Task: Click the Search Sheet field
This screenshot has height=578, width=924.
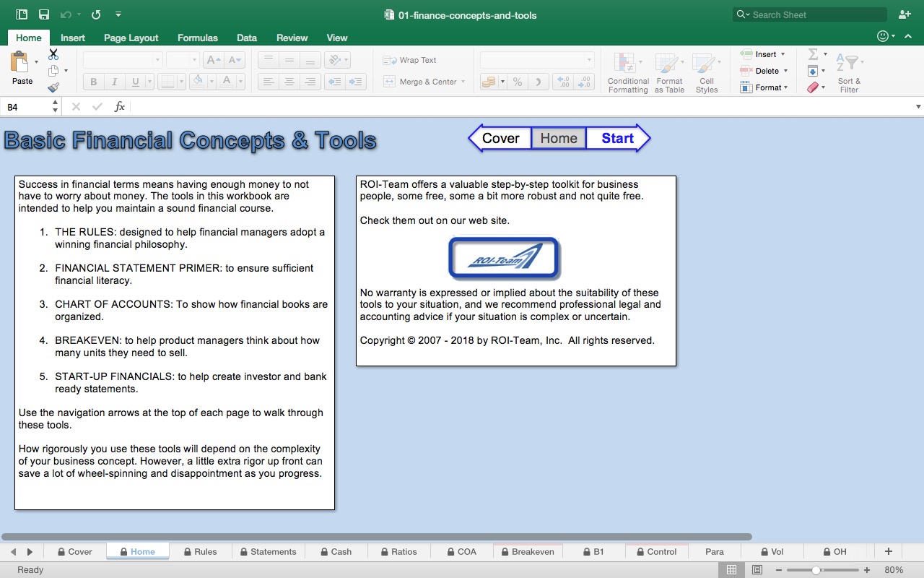Action: [x=808, y=14]
